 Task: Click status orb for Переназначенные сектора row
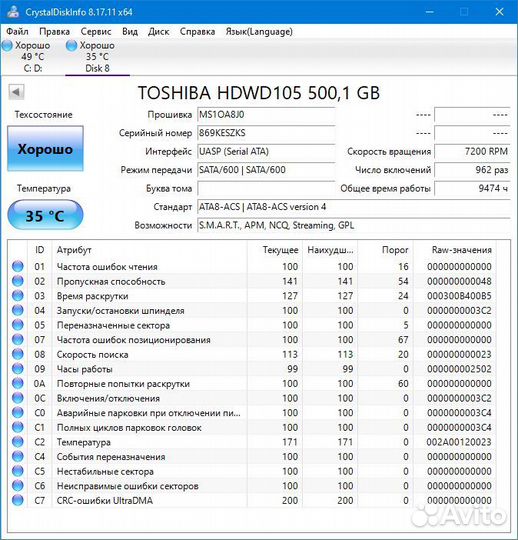(18, 325)
